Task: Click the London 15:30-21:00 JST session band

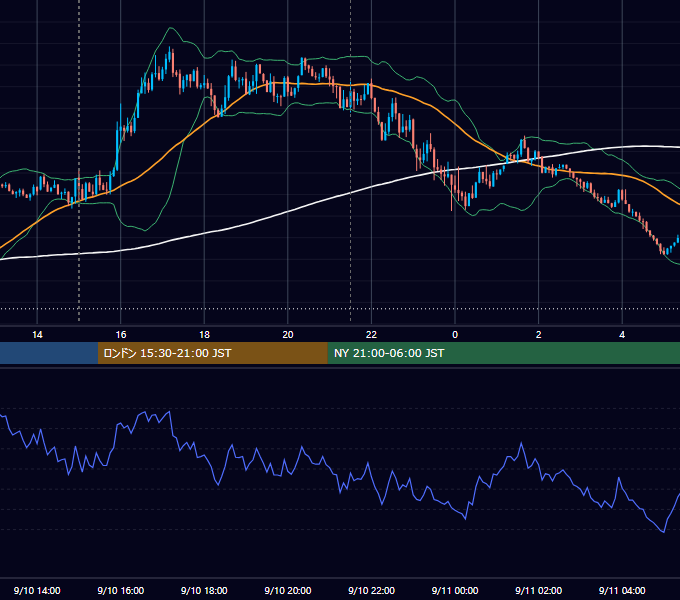Action: [212, 353]
